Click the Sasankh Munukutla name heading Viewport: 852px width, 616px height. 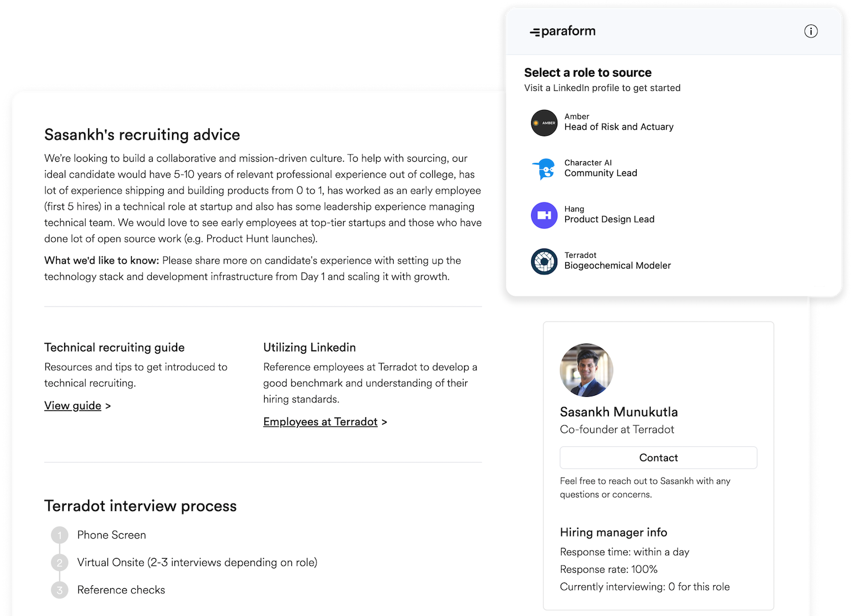(x=619, y=412)
